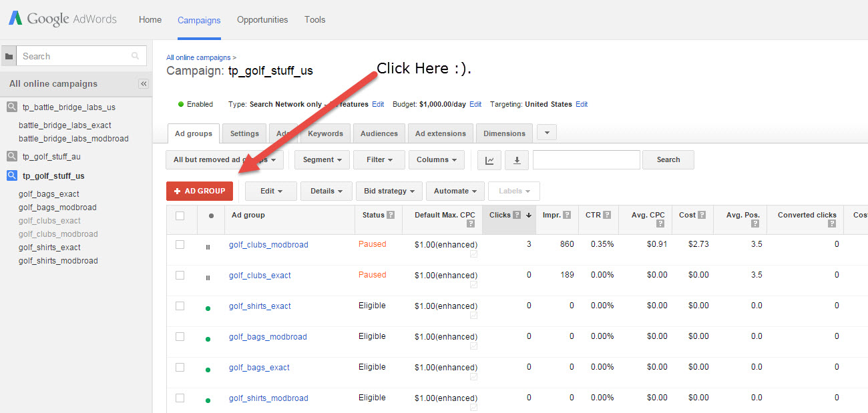Open the Segment dropdown
Image resolution: width=868 pixels, height=413 pixels.
[322, 159]
